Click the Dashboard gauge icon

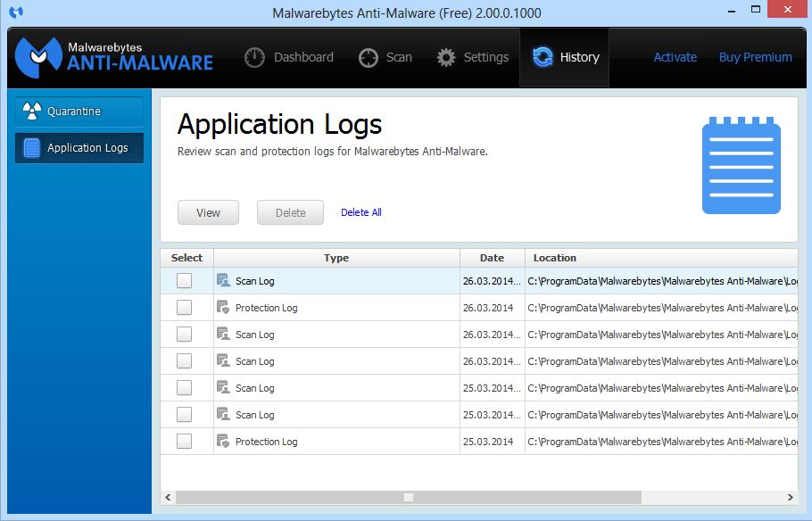point(254,57)
